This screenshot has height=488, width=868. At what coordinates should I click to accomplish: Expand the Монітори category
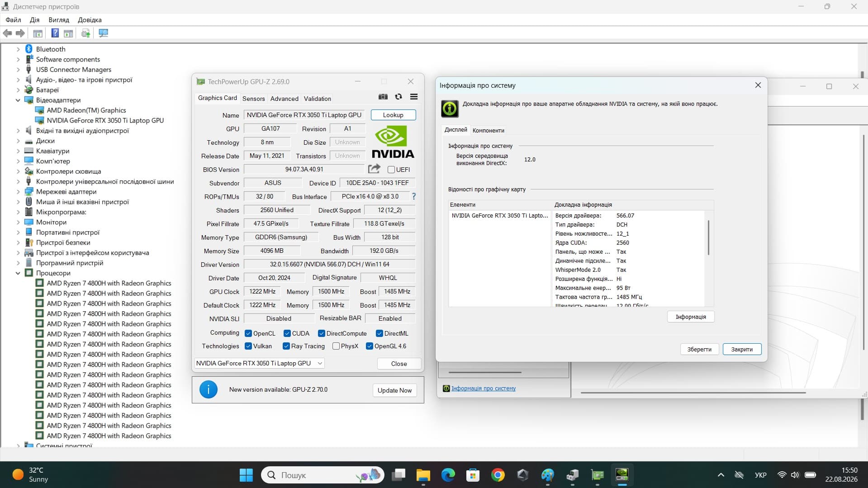coord(18,222)
